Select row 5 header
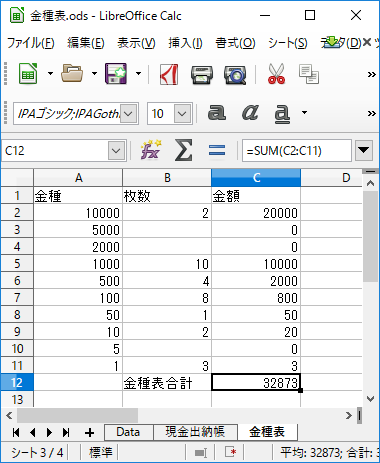Screen dimensions: 380x463 pos(17,264)
